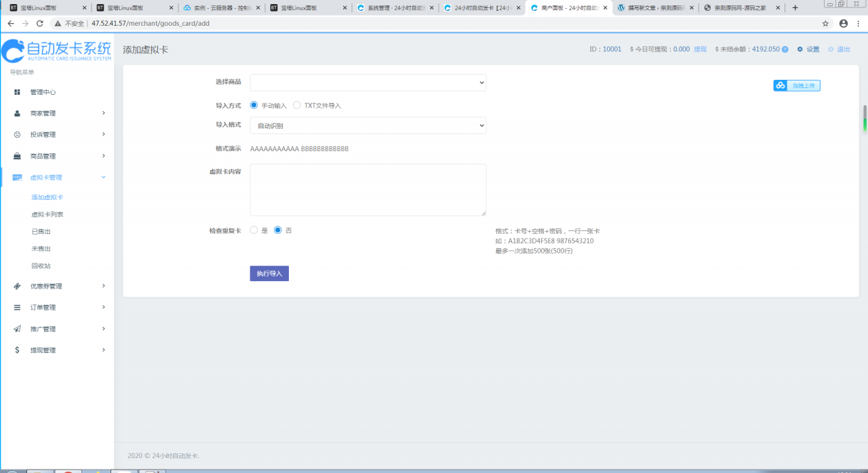Expand the 提现管理 chevron

tap(103, 350)
